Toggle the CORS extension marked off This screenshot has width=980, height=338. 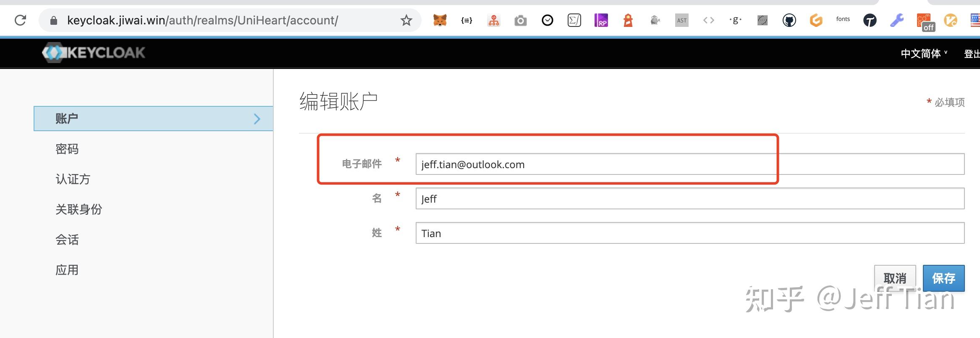click(925, 22)
